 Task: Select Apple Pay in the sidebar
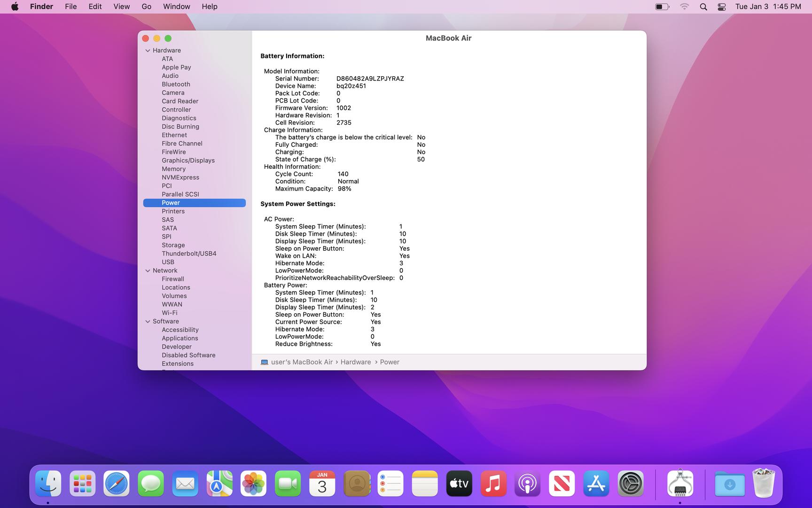coord(176,67)
